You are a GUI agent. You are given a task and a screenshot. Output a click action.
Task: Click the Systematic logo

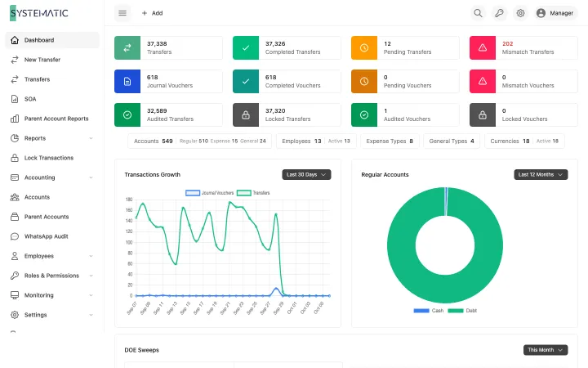(x=39, y=13)
